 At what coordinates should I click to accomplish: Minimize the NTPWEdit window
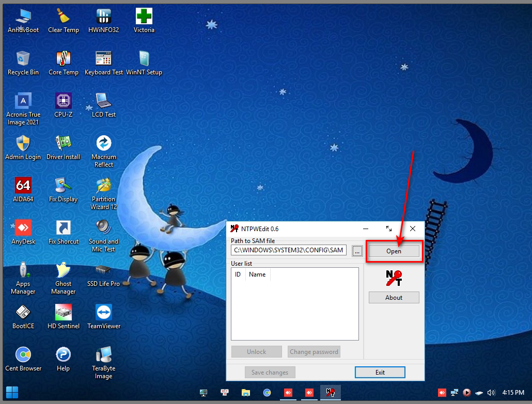pos(366,229)
